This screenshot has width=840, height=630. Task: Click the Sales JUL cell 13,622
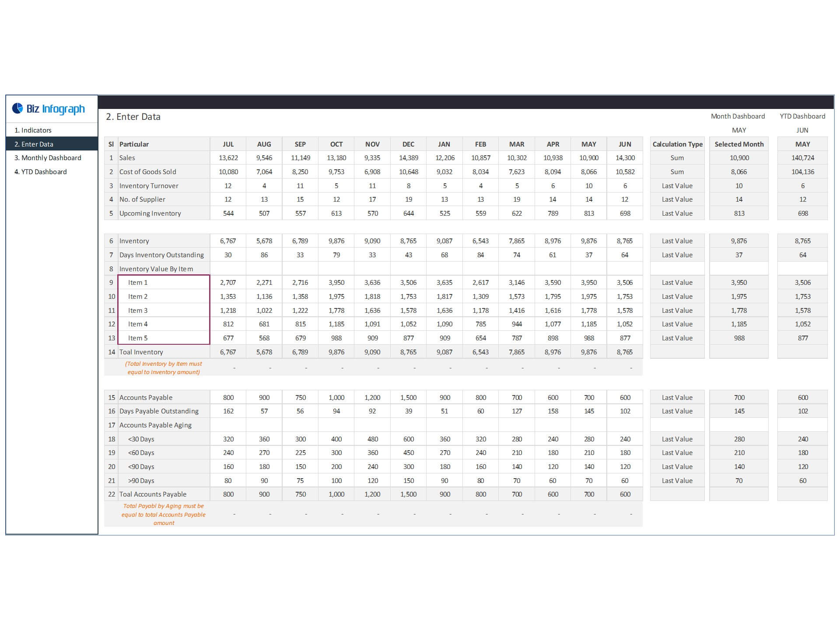(x=228, y=157)
